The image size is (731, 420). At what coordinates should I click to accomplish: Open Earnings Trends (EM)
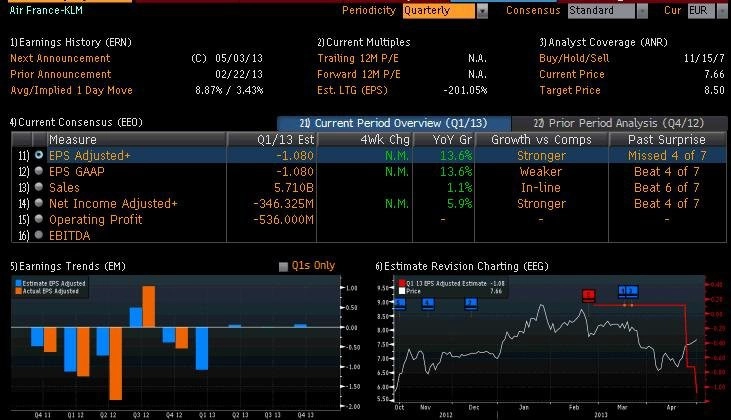(68, 266)
